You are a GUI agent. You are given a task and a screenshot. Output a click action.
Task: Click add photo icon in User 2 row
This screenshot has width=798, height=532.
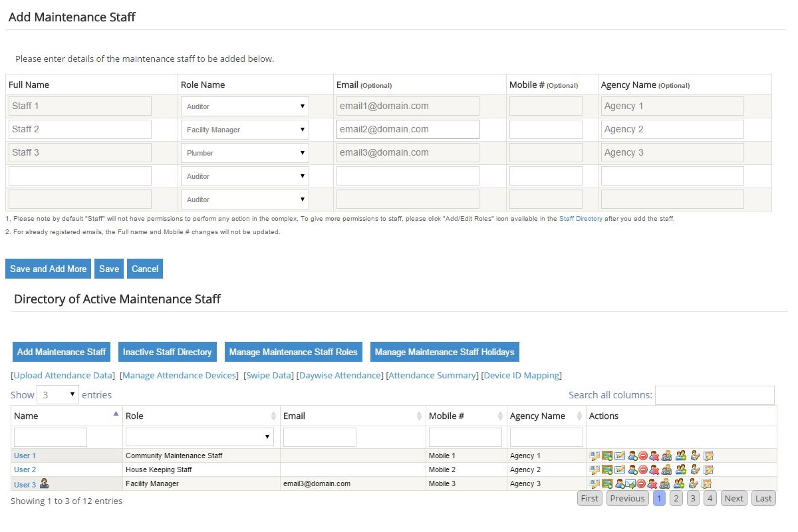tap(607, 469)
